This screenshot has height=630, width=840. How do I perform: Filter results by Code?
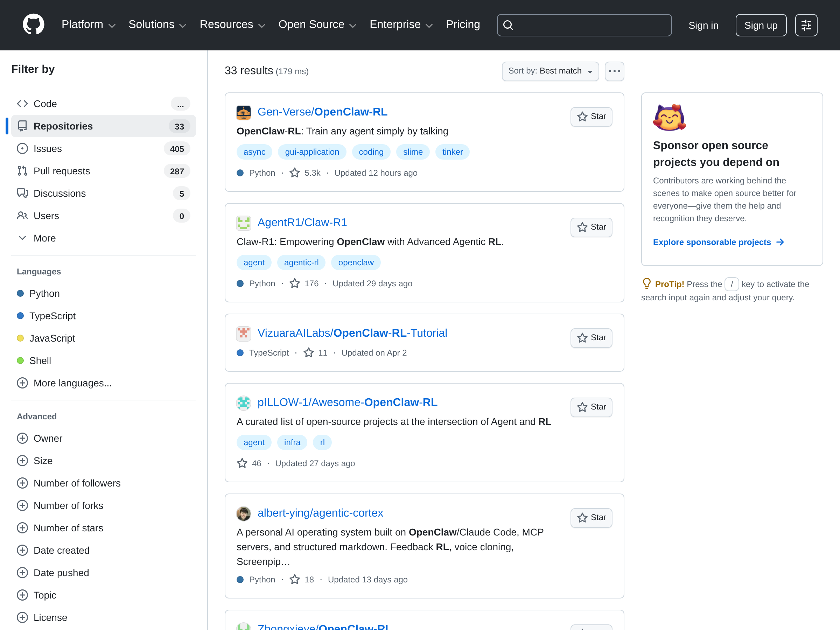[x=103, y=104]
